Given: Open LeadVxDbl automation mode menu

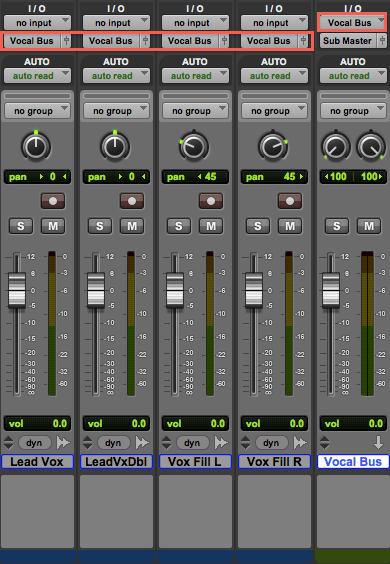Looking at the screenshot, I should (116, 76).
